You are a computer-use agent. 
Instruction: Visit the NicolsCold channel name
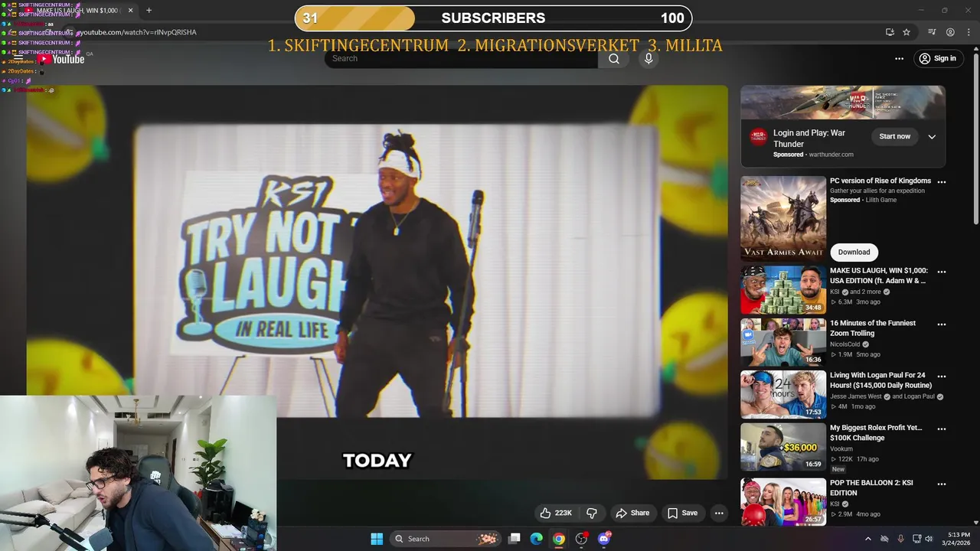click(x=845, y=344)
